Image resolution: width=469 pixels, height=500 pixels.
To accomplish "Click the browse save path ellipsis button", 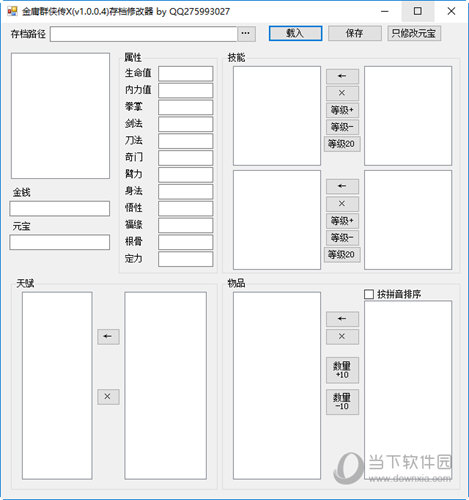I will point(246,34).
